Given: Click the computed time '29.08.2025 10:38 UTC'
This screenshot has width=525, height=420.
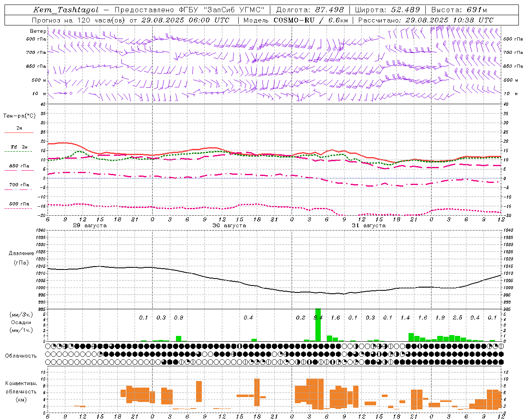Looking at the screenshot, I should [449, 20].
